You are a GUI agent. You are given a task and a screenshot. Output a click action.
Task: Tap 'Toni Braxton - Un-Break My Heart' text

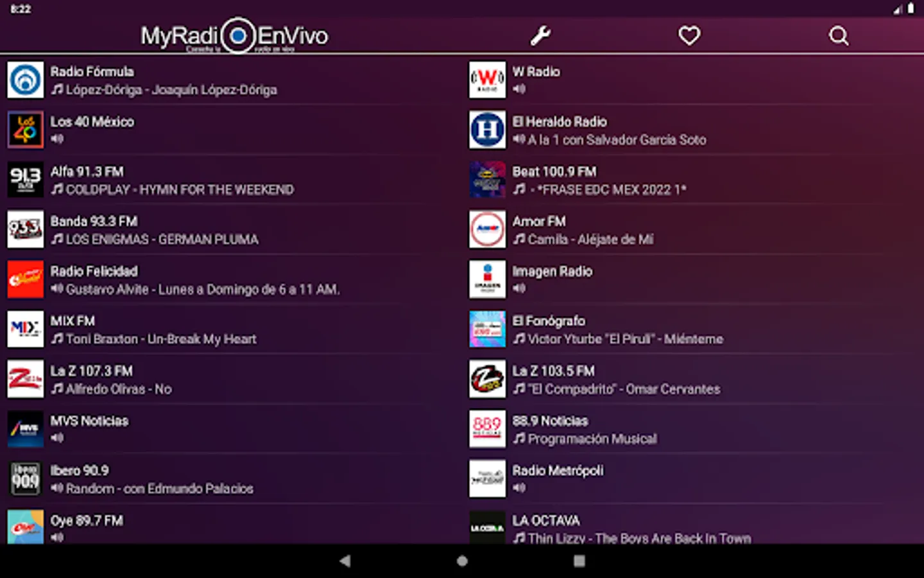click(x=161, y=339)
